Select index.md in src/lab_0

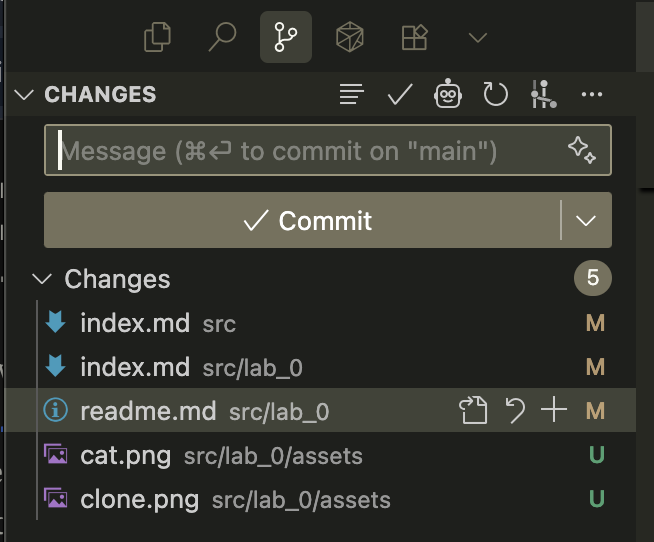[x=135, y=367]
